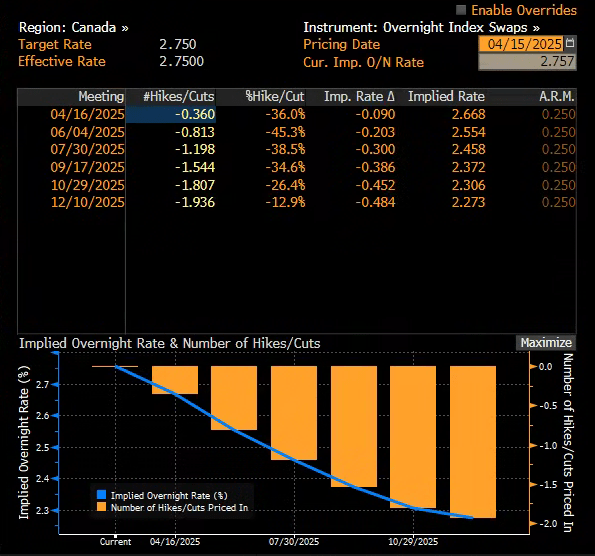Click the A.R.M. value in the 04/16/2025 row

[558, 115]
